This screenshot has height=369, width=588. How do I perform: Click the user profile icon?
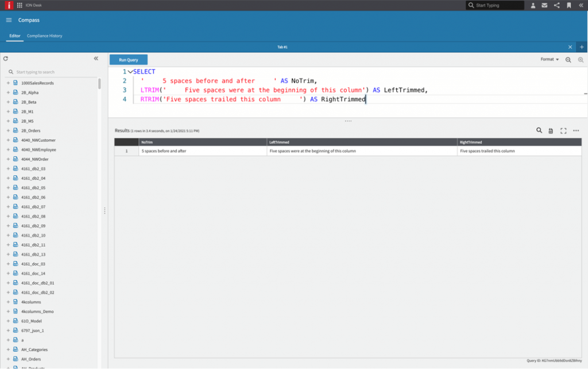point(533,5)
